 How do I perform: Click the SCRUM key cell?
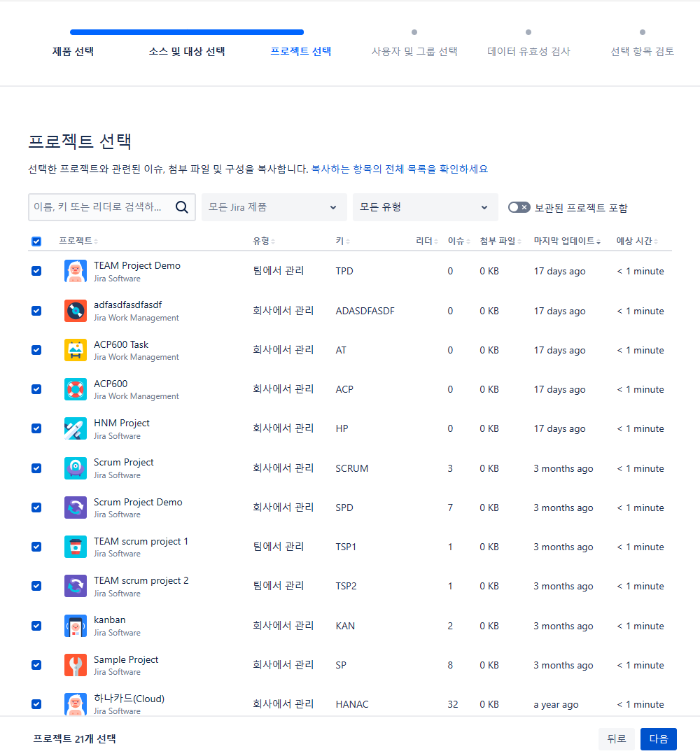(352, 468)
